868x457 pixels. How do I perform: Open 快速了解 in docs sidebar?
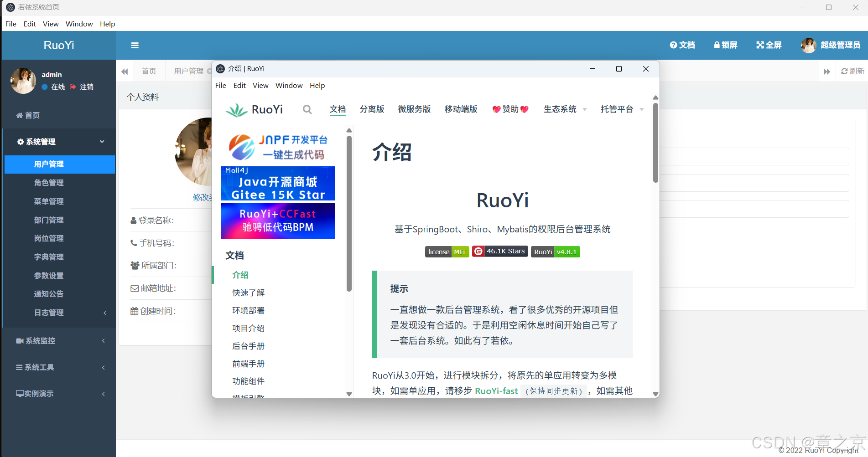249,293
